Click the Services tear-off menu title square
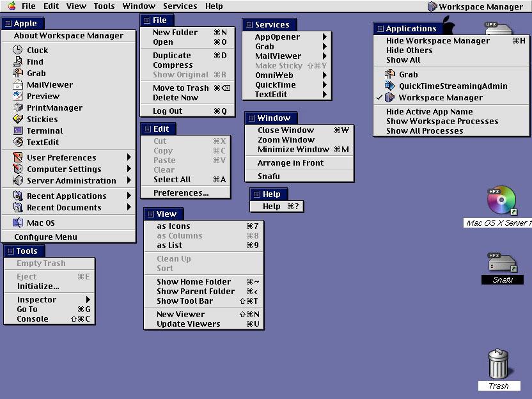 click(x=249, y=25)
